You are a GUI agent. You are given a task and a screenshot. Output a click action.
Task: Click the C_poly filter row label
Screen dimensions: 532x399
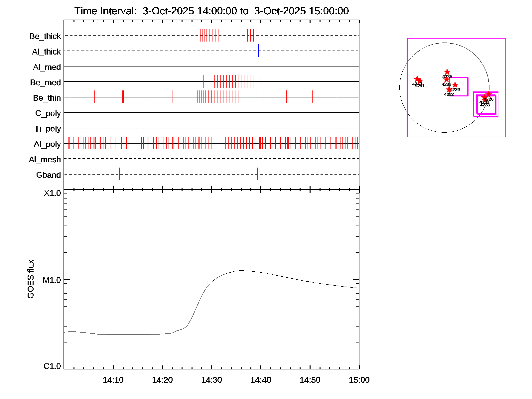pos(48,113)
